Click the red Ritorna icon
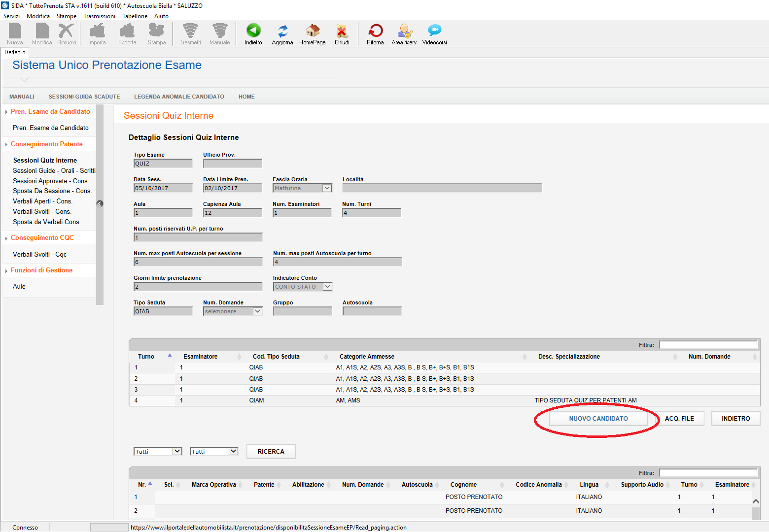The height and width of the screenshot is (532, 769). [375, 31]
